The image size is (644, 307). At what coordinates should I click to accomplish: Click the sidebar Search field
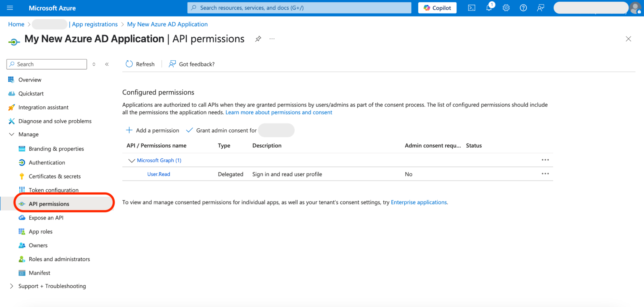[47, 64]
